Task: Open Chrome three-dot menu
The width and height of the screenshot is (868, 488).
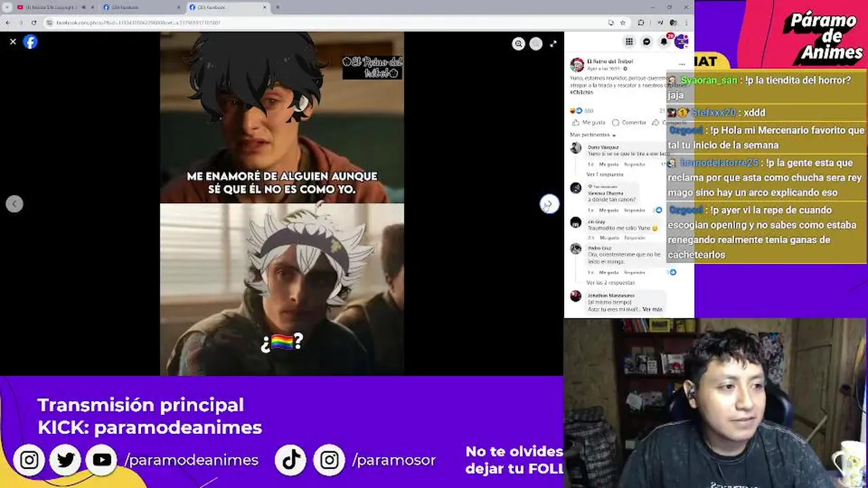Action: click(x=686, y=22)
